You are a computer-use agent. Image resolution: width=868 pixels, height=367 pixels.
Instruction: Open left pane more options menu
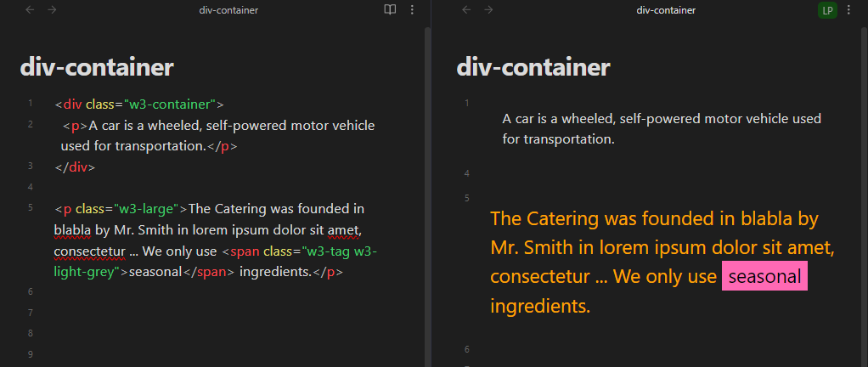412,10
